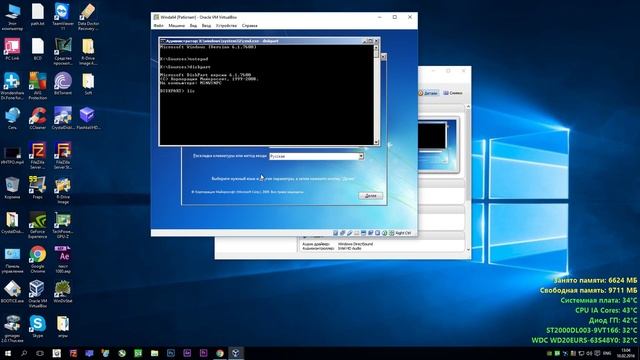Launch TechPowerUp GPU-Z desktop shortcut
This screenshot has height=360, width=640.
63,225
